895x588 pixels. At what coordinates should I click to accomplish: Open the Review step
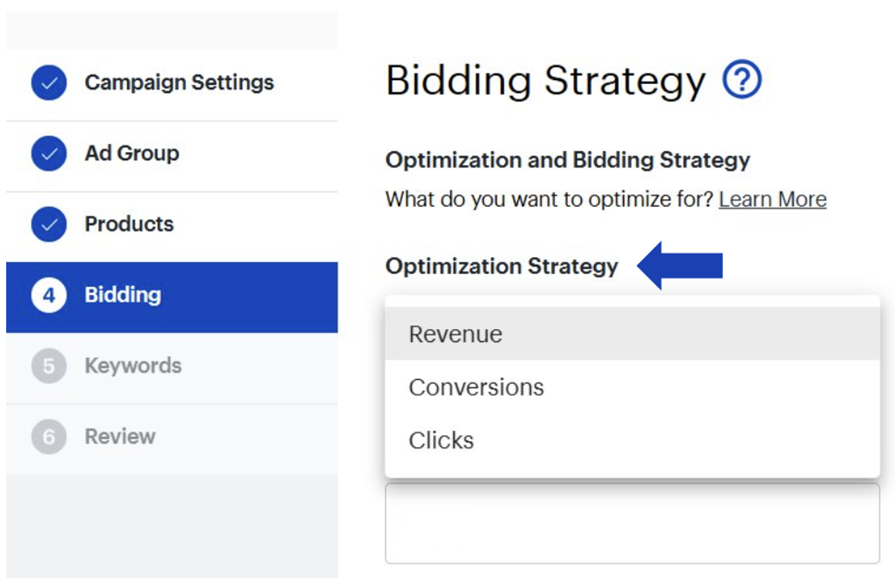click(120, 437)
